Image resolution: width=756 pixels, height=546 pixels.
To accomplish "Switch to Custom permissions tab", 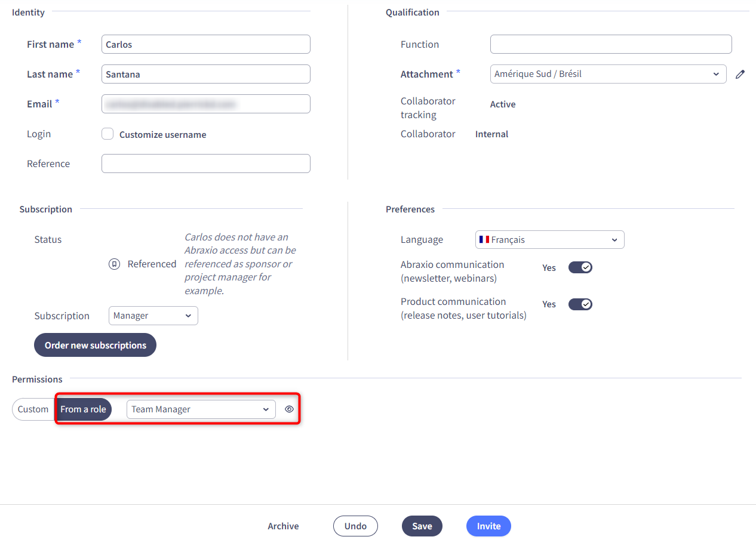I will [x=33, y=409].
